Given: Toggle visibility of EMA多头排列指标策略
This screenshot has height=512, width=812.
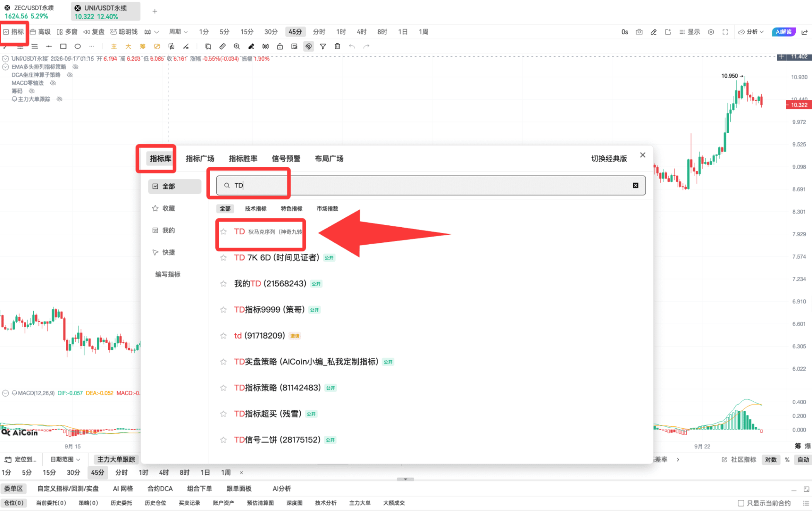Looking at the screenshot, I should click(75, 67).
